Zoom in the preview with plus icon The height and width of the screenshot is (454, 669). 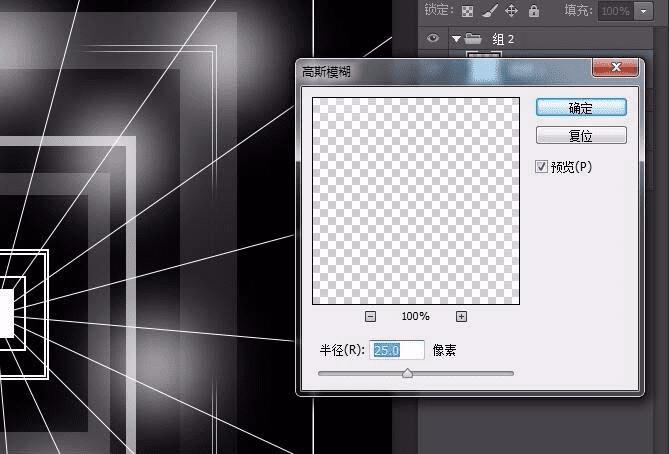click(461, 316)
